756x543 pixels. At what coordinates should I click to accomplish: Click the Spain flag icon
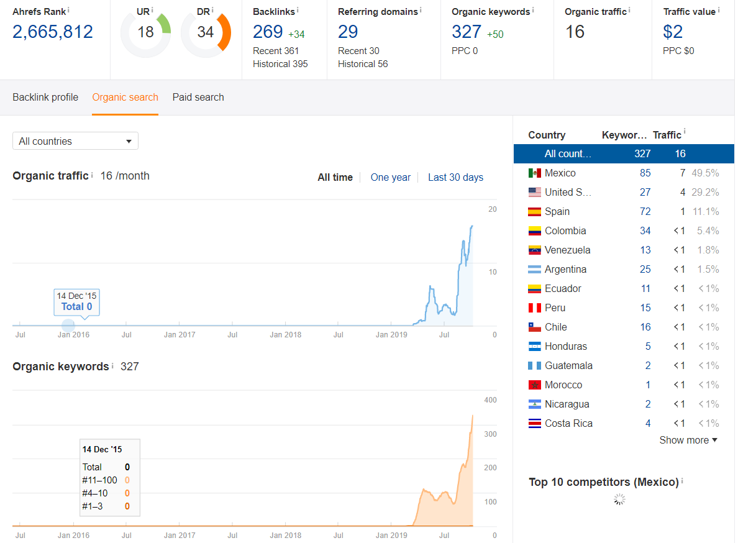coord(534,211)
